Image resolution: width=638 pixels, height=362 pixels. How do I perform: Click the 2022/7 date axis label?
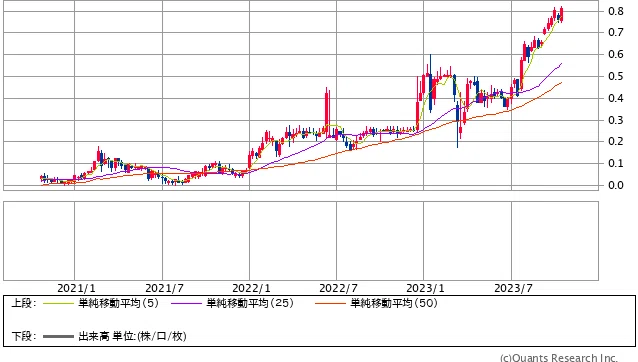[338, 288]
